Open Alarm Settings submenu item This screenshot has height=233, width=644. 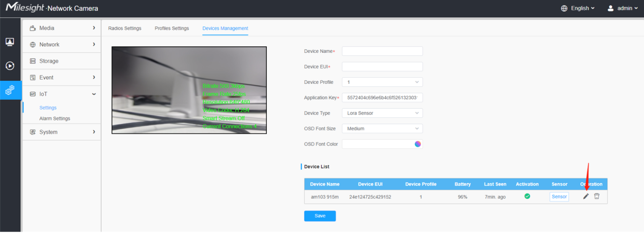54,119
